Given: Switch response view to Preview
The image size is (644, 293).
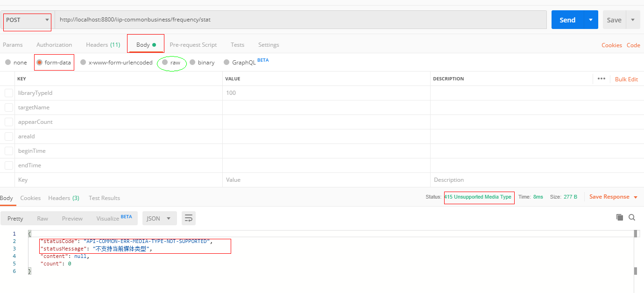Looking at the screenshot, I should [x=72, y=218].
